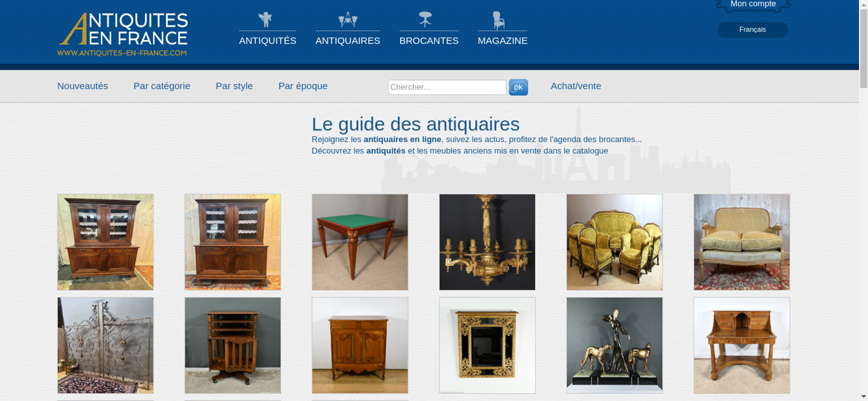Open the woman with greyhounds sculpture thumbnail
Viewport: 868px width, 401px height.
615,345
